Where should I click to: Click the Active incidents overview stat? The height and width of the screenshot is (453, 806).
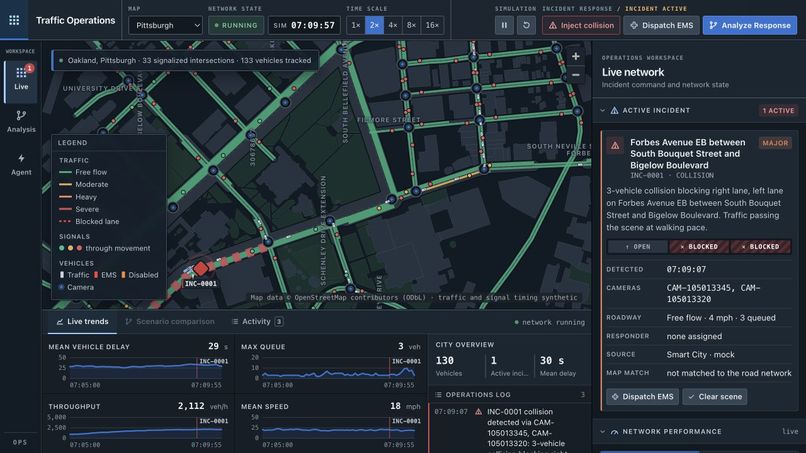[x=509, y=366]
